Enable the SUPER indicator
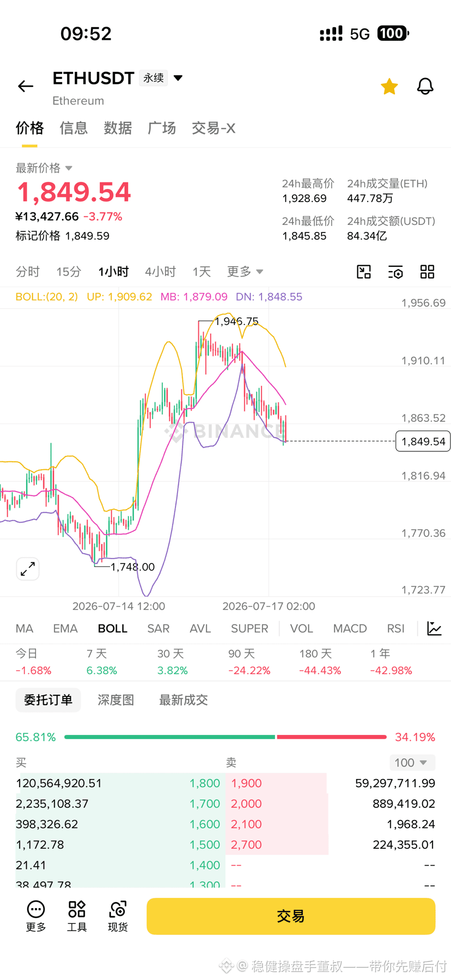Screen dimensions: 451x980 click(x=249, y=628)
